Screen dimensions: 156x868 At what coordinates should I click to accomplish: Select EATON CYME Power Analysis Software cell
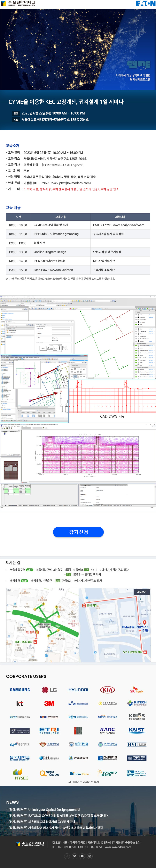pos(120,225)
